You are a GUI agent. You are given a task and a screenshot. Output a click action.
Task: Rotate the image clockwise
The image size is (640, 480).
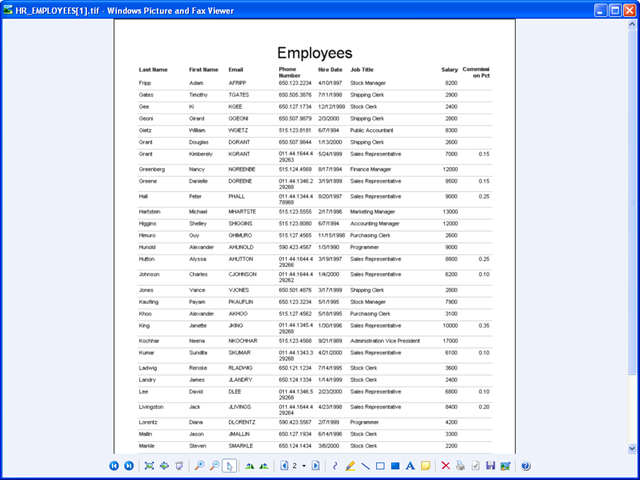(x=250, y=466)
